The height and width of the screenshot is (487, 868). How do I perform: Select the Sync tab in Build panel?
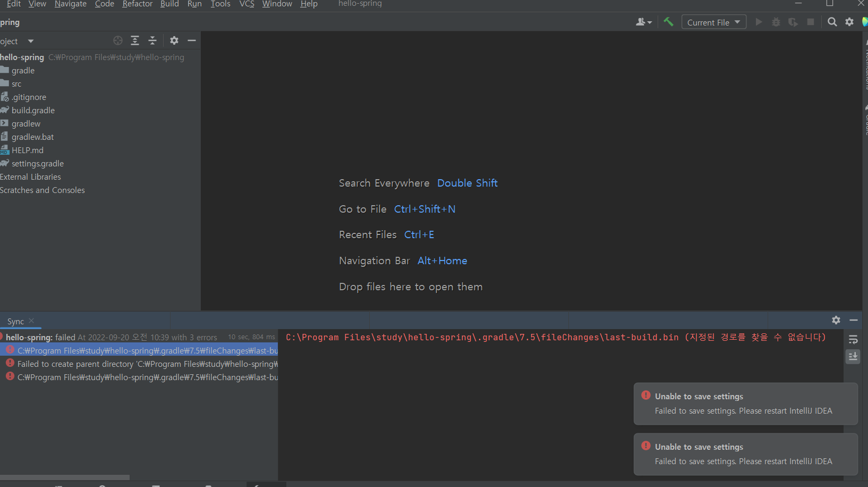tap(15, 321)
